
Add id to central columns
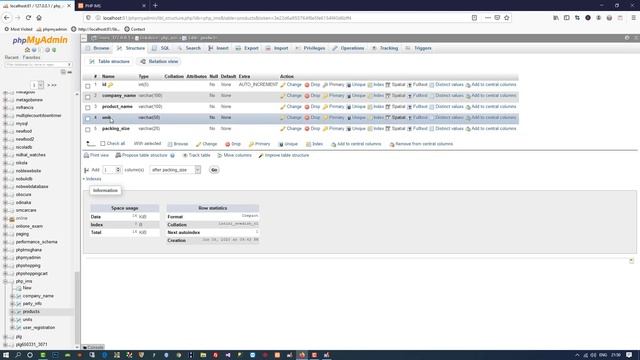tap(491, 84)
